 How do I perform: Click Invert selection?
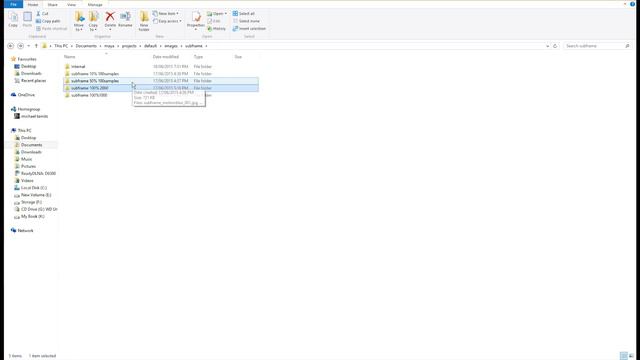pos(249,29)
